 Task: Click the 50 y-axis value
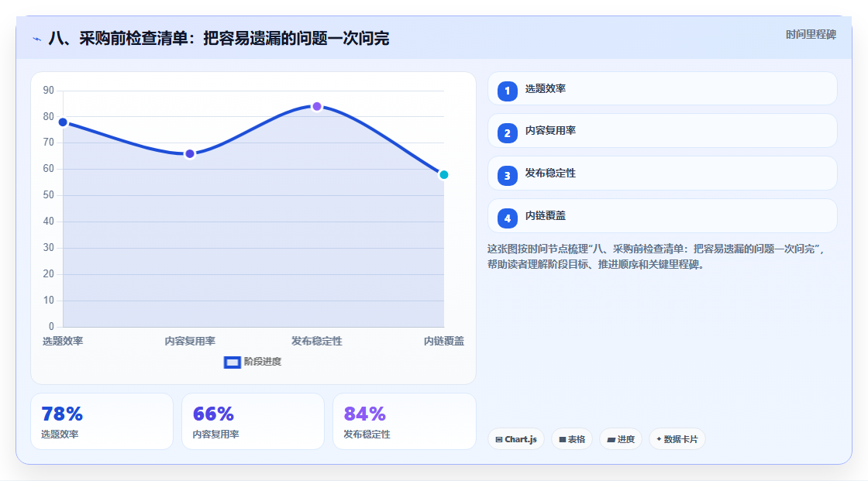coord(49,195)
